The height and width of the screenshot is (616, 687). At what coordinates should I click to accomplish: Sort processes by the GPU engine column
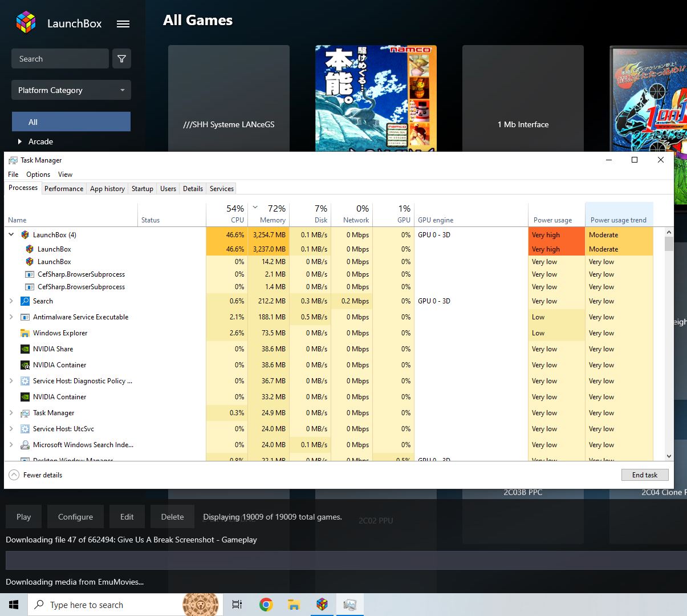pyautogui.click(x=471, y=214)
